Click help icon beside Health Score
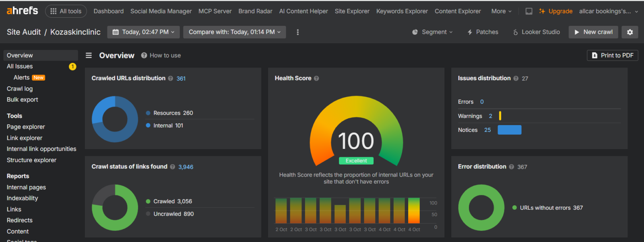The height and width of the screenshot is (242, 644). 316,79
